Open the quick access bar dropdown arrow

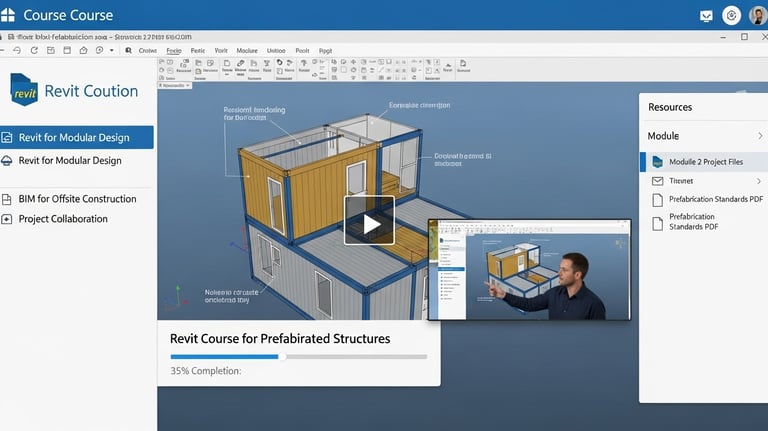(112, 50)
